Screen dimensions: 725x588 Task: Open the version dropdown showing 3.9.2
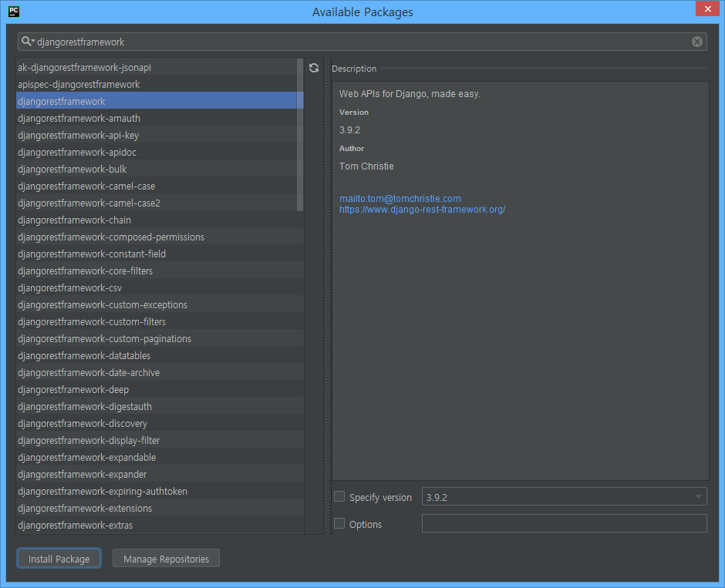564,496
